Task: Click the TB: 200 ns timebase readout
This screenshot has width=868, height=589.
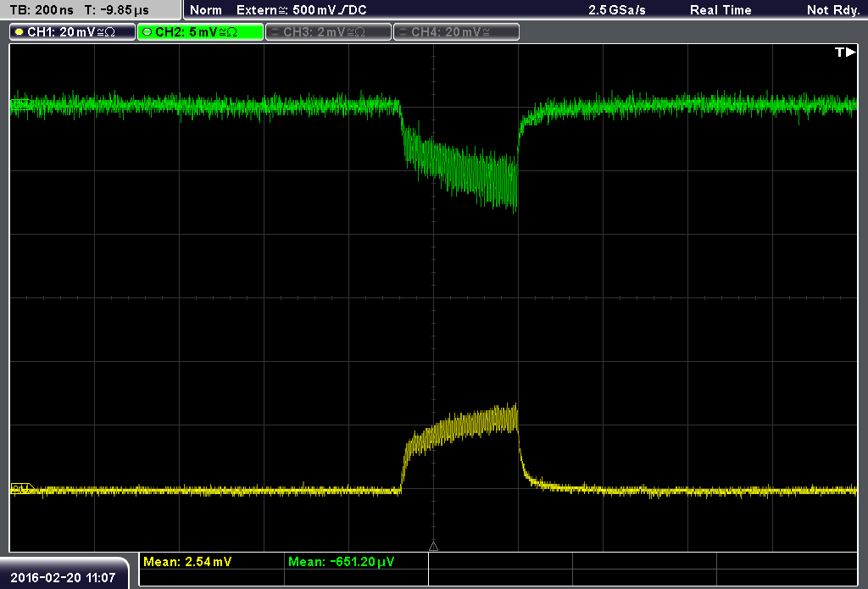Action: click(x=42, y=10)
